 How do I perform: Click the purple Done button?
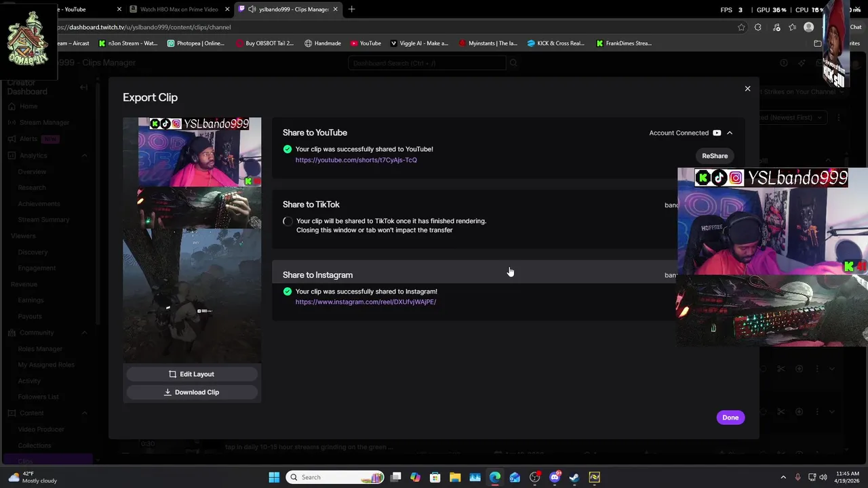(730, 418)
